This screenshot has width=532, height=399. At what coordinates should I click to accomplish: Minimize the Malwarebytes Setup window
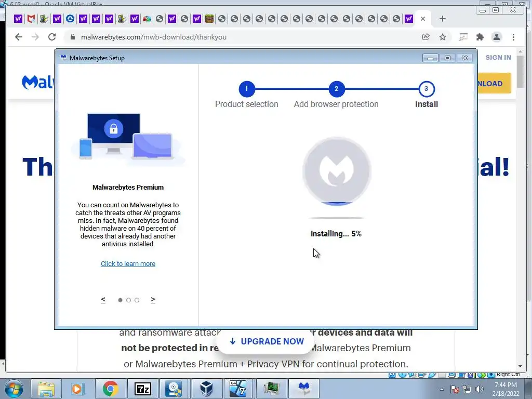pos(430,58)
